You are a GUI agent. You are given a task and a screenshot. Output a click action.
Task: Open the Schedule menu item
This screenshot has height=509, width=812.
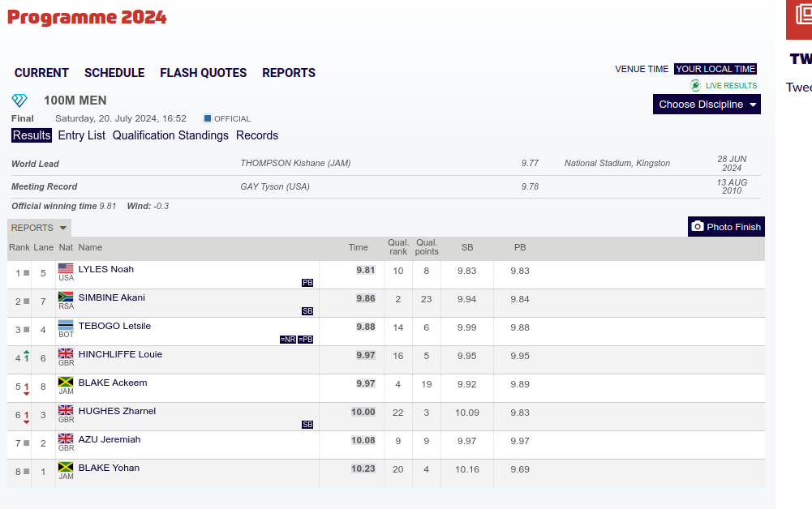click(114, 73)
